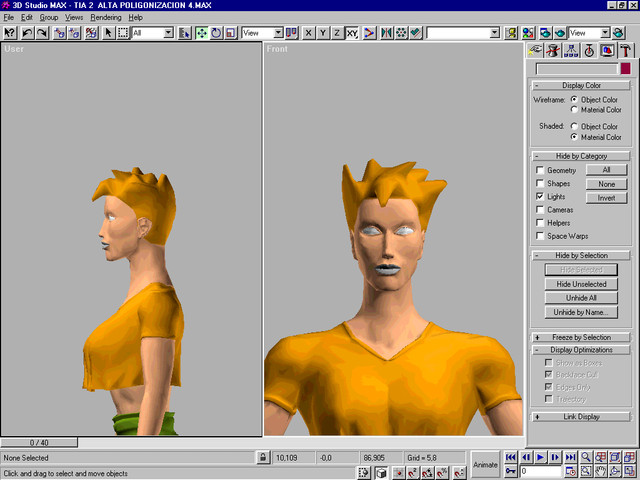Activate the Select and Scale tool

(231, 33)
